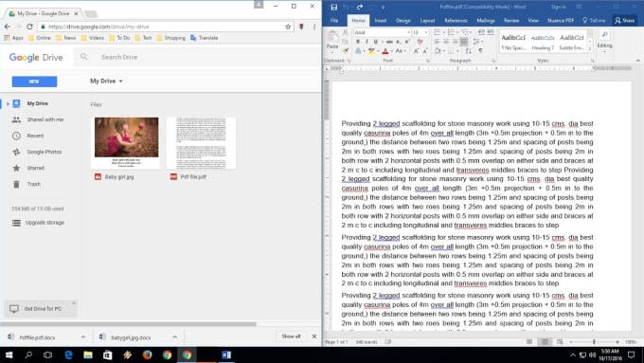644x363 pixels.
Task: Open the References ribbon tab
Action: click(456, 20)
